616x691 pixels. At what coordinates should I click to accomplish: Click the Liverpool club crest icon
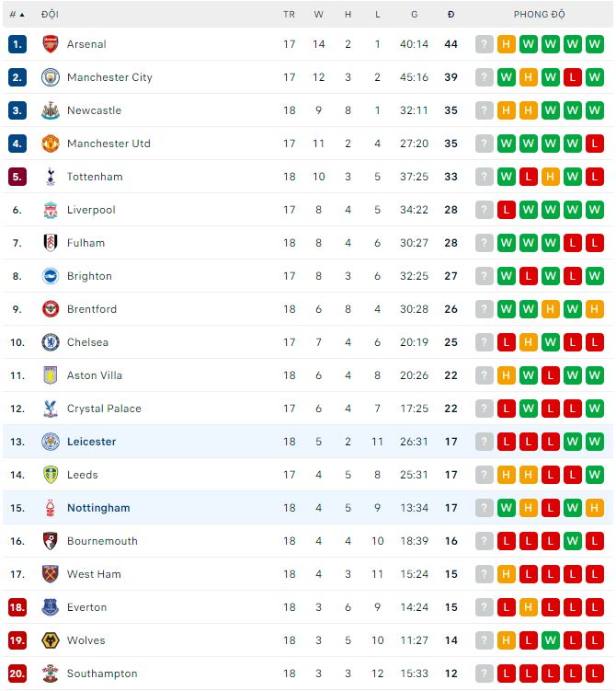click(x=51, y=210)
